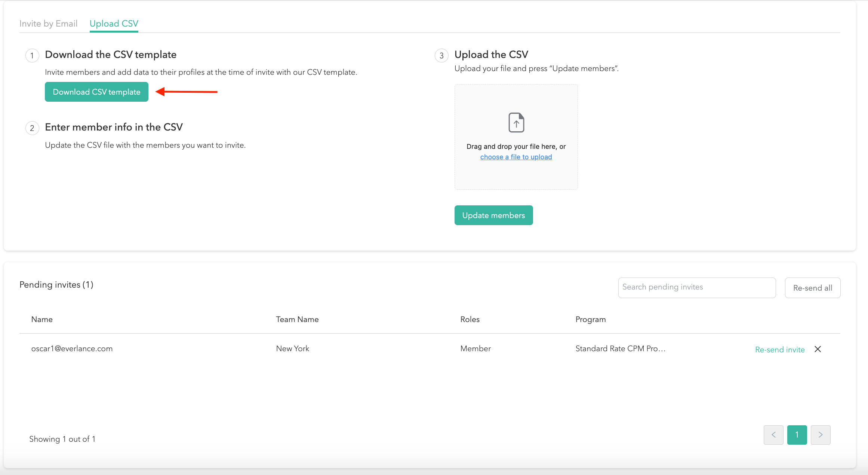The width and height of the screenshot is (868, 475).
Task: Click the step 3 number circle
Action: tap(441, 56)
